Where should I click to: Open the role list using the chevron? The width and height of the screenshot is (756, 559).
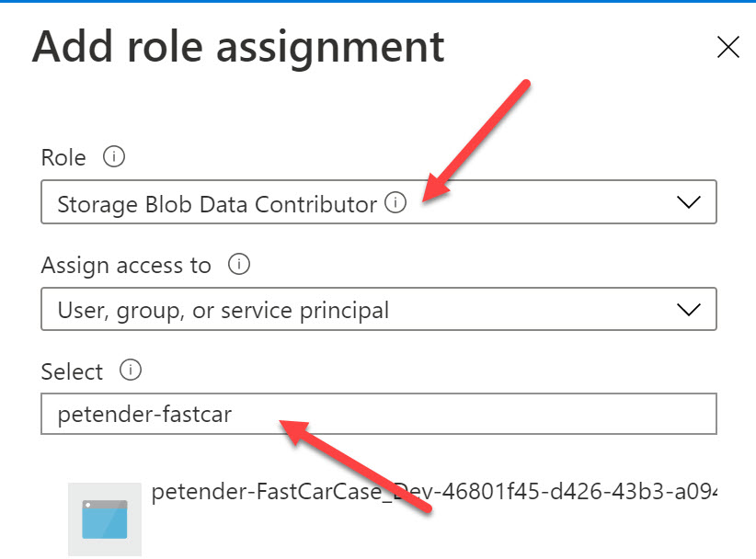coord(689,201)
